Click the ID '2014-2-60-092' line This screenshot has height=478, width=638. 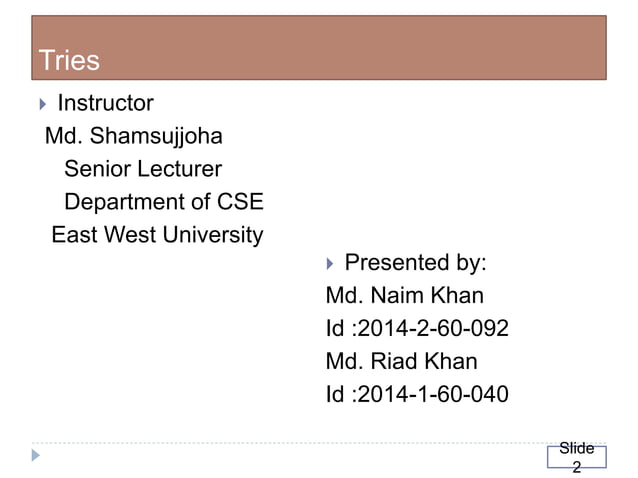tap(417, 328)
